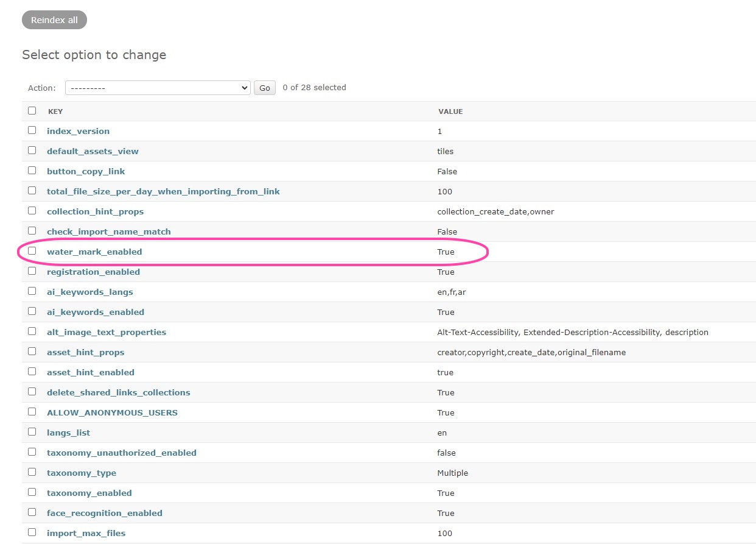Click the 'Select option to change' heading
The height and width of the screenshot is (544, 756).
94,55
